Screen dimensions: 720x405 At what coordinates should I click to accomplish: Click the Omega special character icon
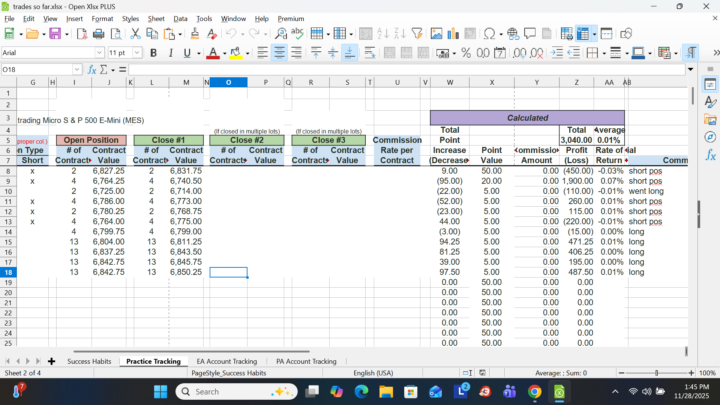(489, 34)
